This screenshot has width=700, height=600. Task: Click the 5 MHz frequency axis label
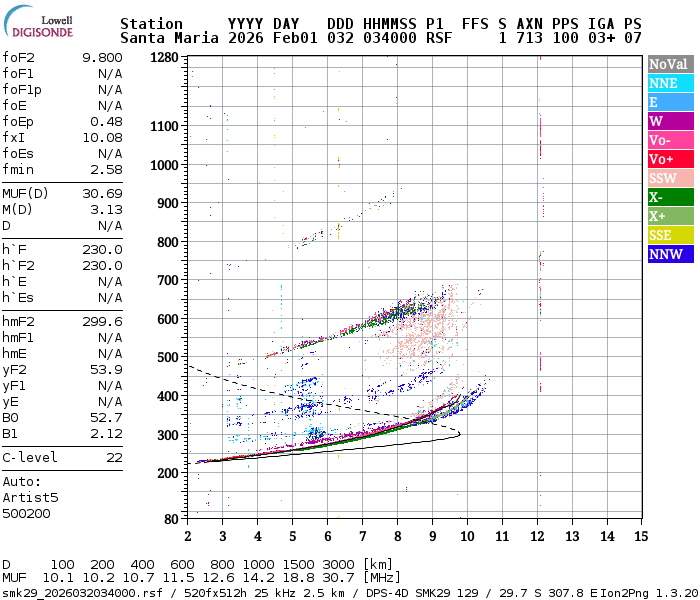pyautogui.click(x=292, y=536)
